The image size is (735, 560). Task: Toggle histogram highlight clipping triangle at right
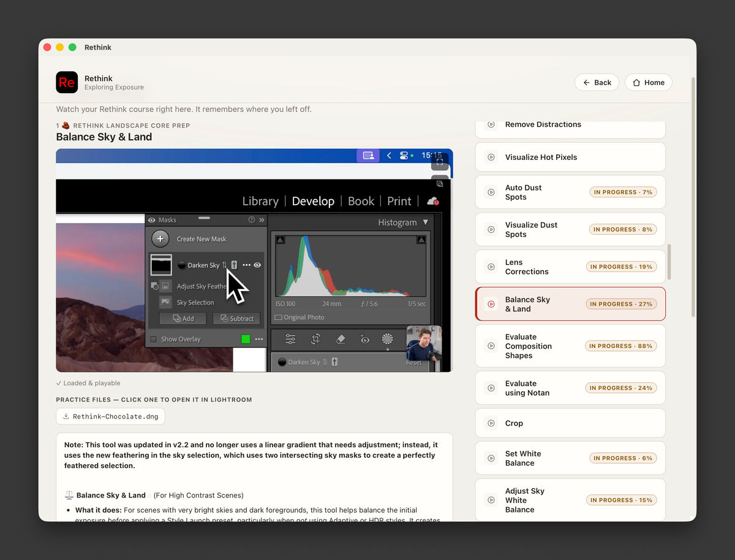click(x=421, y=240)
